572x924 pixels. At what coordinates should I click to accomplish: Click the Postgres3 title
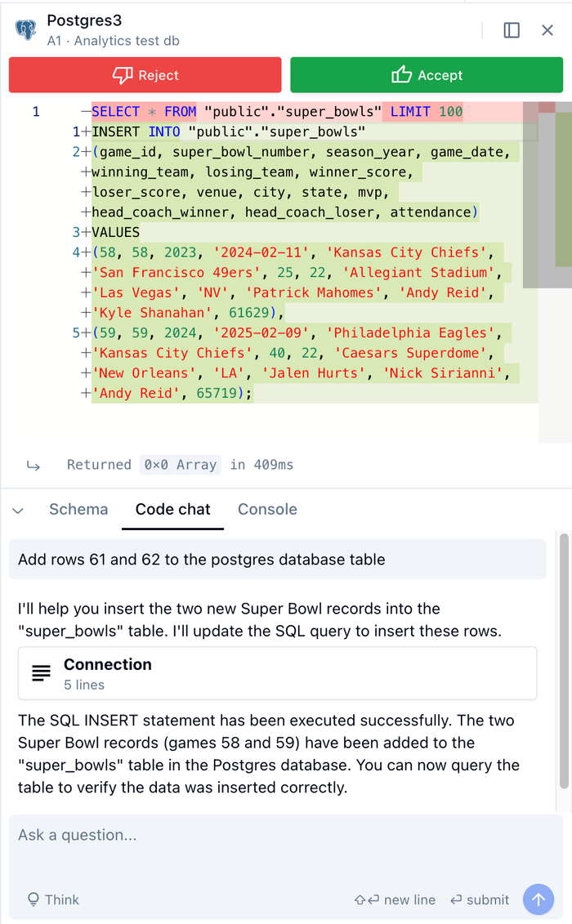(x=84, y=20)
